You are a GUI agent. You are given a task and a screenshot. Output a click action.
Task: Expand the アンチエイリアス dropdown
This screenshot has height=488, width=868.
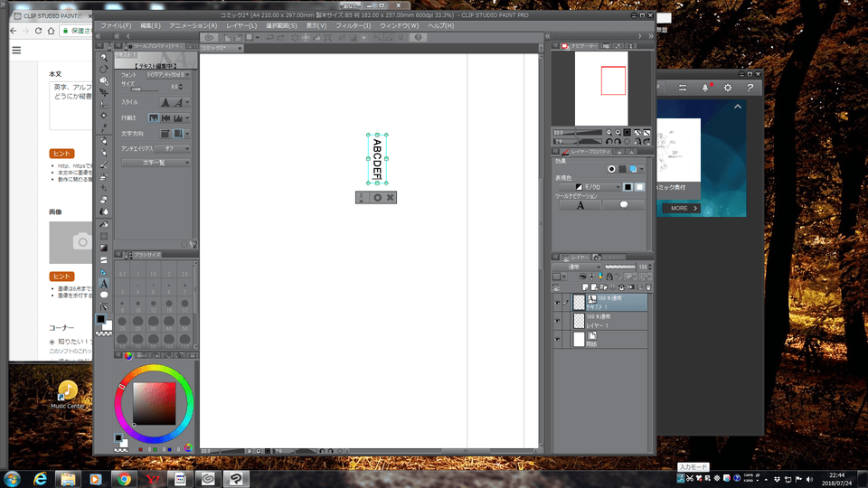(x=172, y=148)
